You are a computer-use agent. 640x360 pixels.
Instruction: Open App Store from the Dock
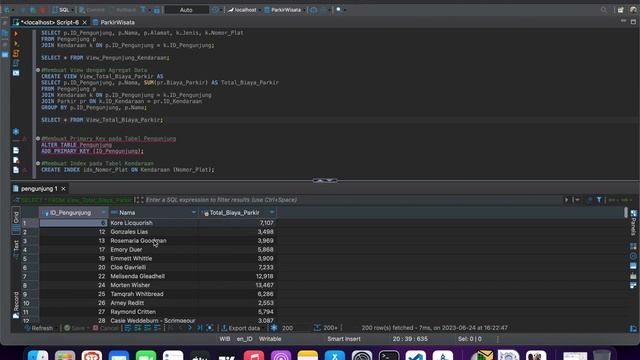point(335,356)
